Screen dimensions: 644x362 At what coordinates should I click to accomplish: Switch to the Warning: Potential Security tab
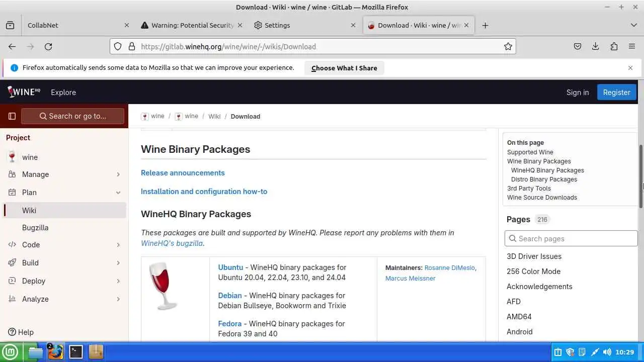tap(191, 25)
